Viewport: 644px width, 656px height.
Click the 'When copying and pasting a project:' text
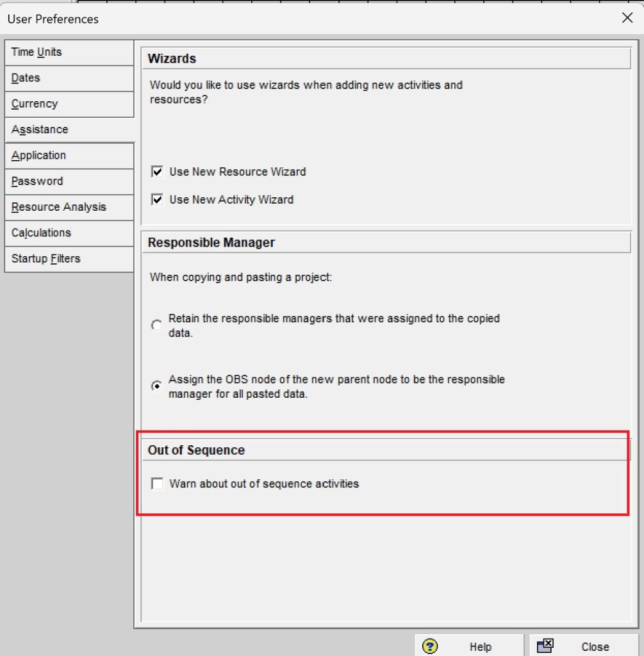click(x=240, y=277)
